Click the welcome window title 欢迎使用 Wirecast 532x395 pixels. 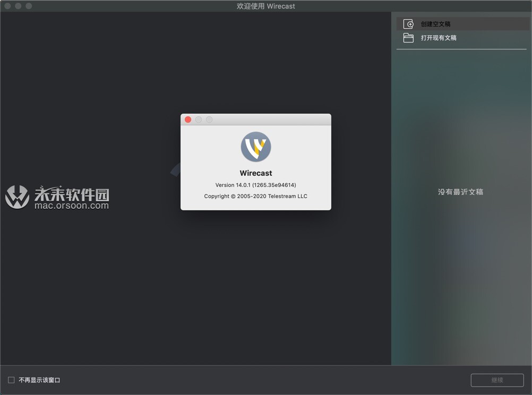pos(266,6)
